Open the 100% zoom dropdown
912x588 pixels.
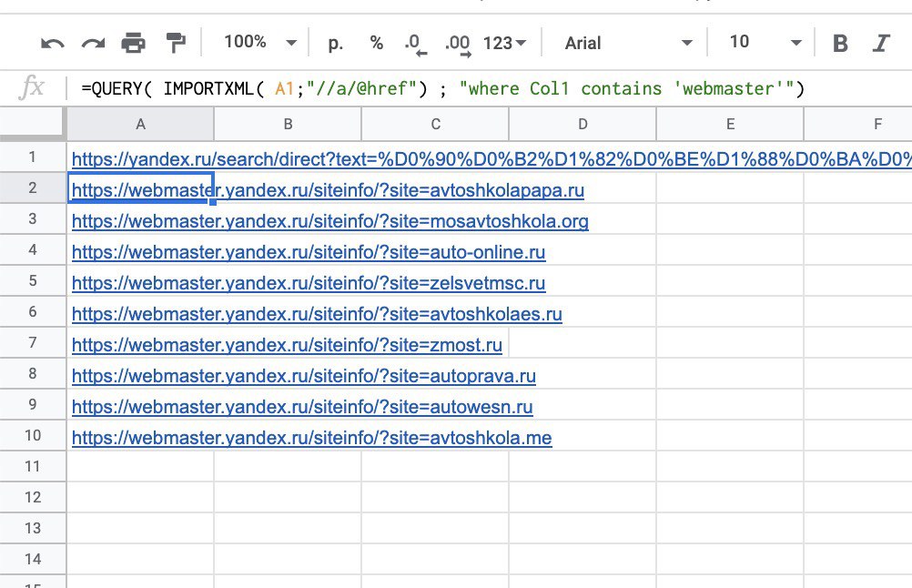(x=260, y=43)
